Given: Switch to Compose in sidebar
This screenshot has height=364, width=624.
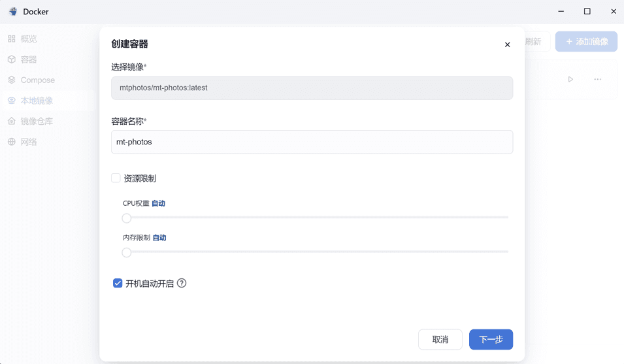Looking at the screenshot, I should coord(48,80).
